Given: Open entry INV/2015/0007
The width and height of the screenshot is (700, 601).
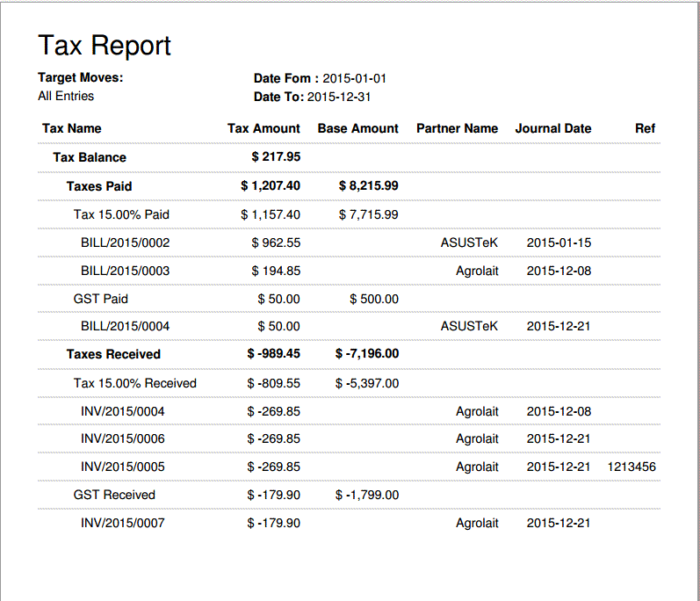Looking at the screenshot, I should [x=122, y=523].
